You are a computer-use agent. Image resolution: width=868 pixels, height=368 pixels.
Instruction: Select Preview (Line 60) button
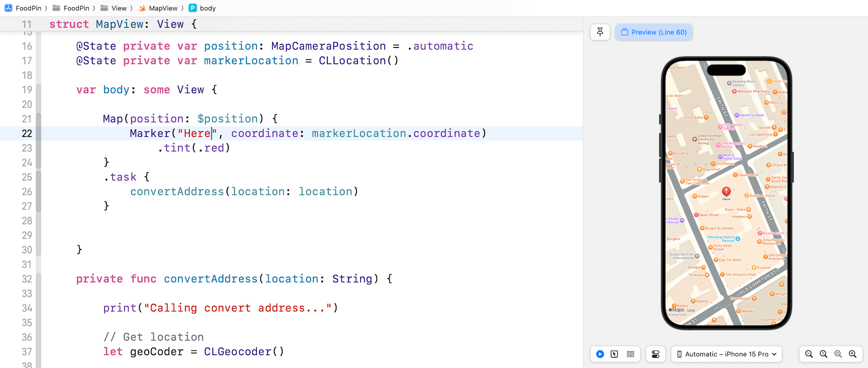click(654, 32)
